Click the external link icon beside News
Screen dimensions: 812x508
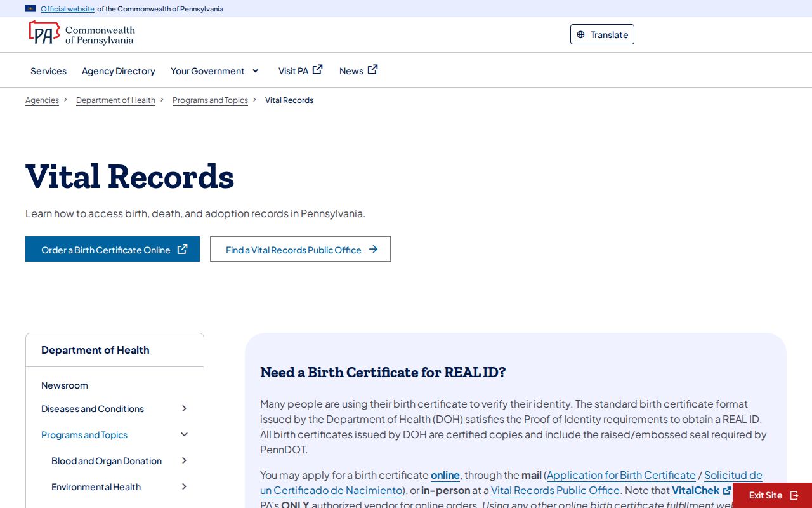click(373, 70)
